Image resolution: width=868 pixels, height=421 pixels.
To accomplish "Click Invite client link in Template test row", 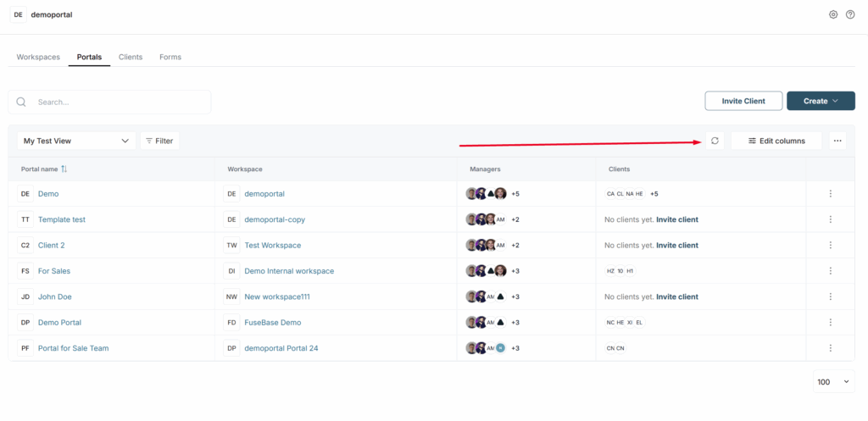I will pos(676,219).
